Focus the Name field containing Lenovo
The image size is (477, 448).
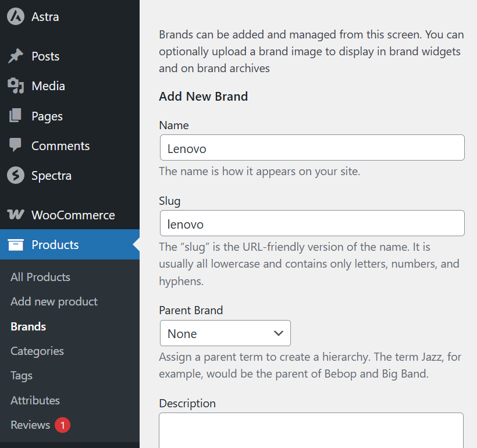(x=312, y=148)
